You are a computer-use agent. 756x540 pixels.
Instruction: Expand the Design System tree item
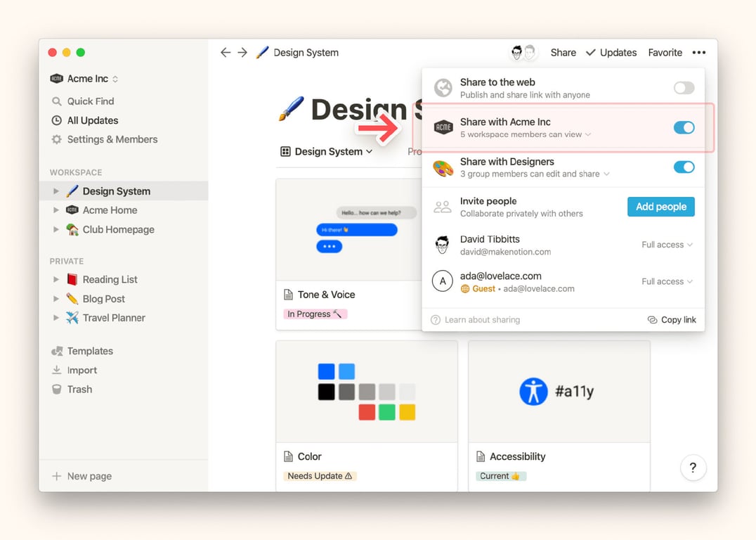(x=56, y=191)
